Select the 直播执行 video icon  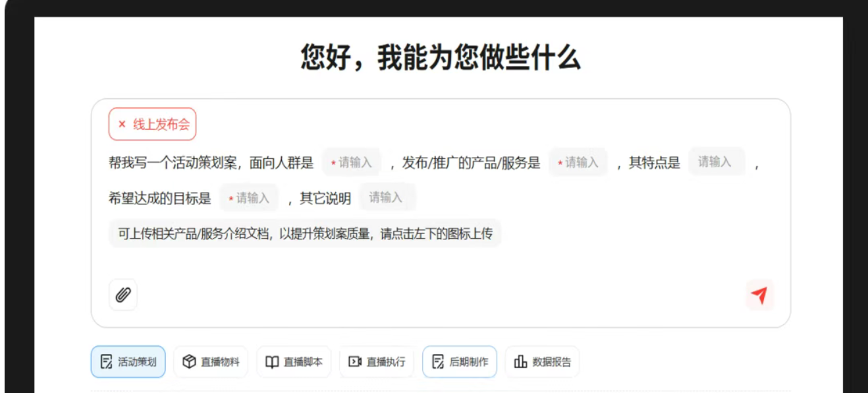[x=356, y=361]
